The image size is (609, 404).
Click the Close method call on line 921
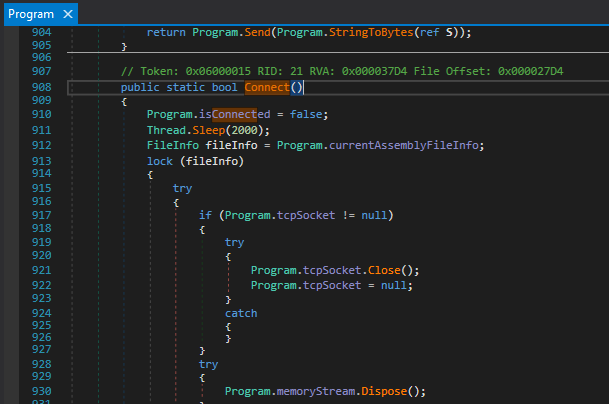pos(384,270)
